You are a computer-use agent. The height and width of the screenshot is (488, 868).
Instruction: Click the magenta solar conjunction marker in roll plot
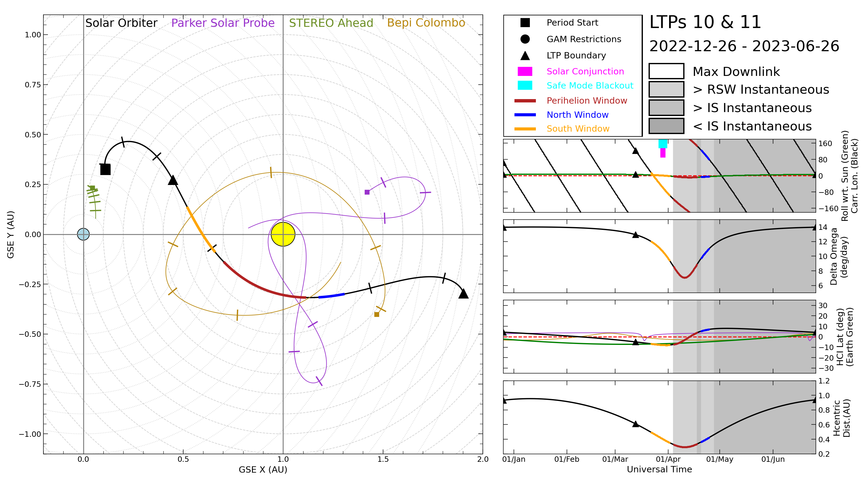pyautogui.click(x=663, y=153)
